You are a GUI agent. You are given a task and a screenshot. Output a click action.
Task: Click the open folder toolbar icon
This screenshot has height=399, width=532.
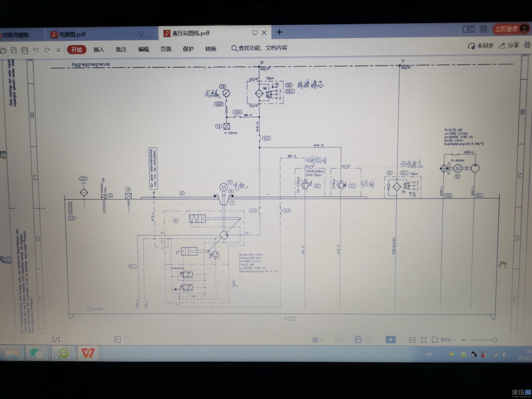click(3, 50)
